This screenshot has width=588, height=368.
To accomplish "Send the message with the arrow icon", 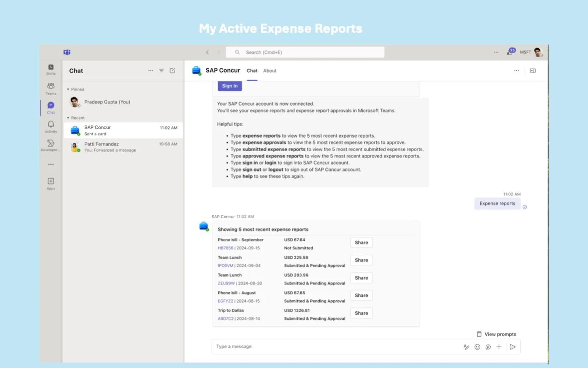I will [513, 347].
